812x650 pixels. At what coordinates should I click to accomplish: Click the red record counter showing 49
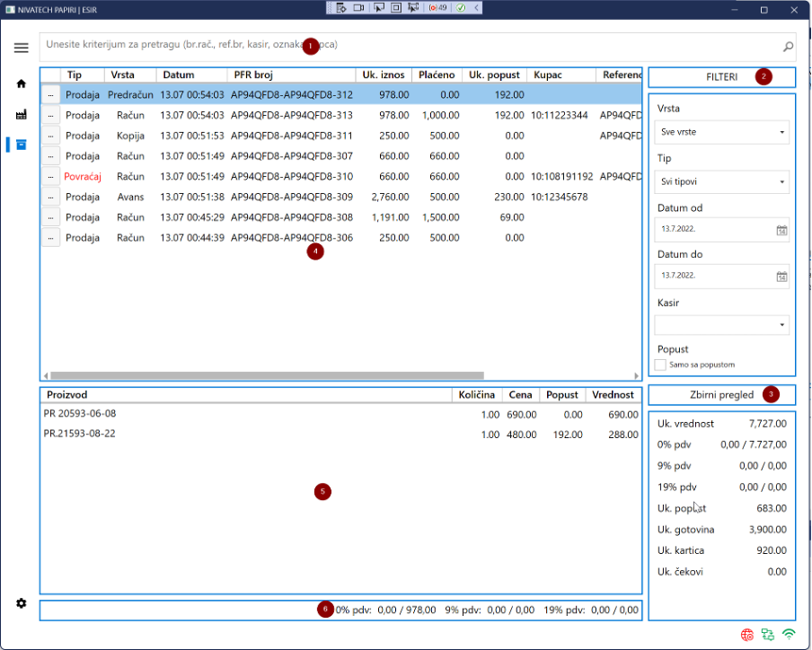click(437, 8)
